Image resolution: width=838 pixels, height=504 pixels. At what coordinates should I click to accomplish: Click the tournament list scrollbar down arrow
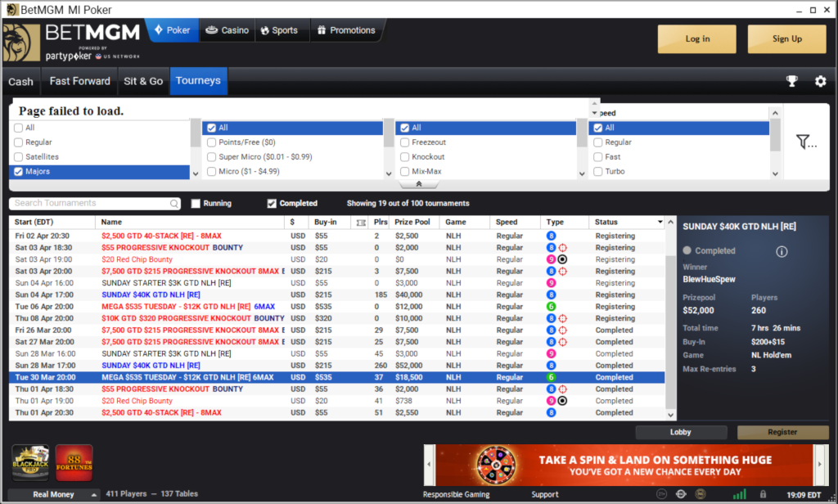tap(671, 416)
